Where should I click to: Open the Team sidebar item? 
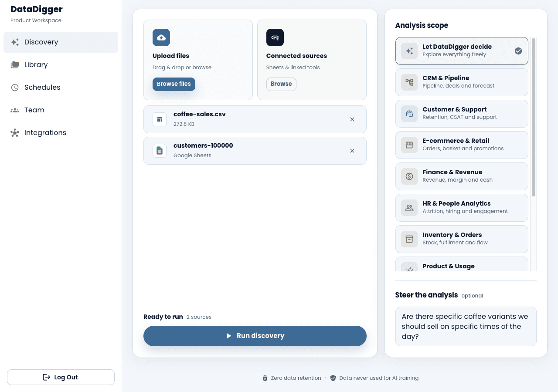coord(61,110)
